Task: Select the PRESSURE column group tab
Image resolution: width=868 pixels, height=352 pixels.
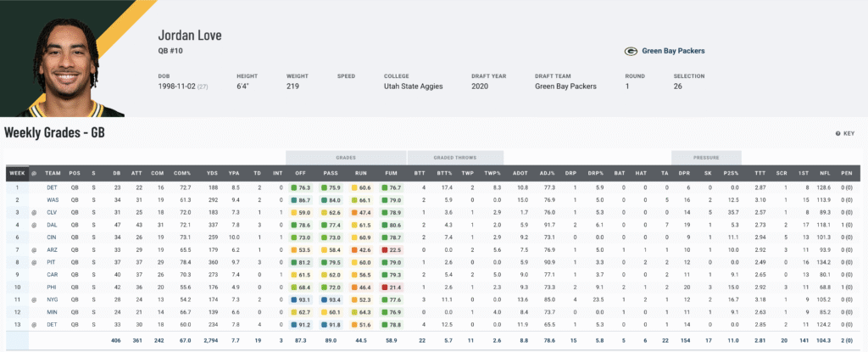Action: [x=705, y=157]
